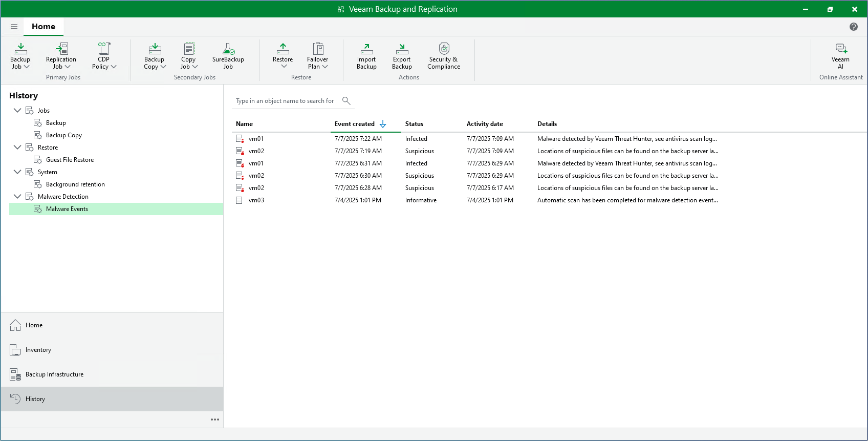
Task: Click the object name search field
Action: click(285, 101)
